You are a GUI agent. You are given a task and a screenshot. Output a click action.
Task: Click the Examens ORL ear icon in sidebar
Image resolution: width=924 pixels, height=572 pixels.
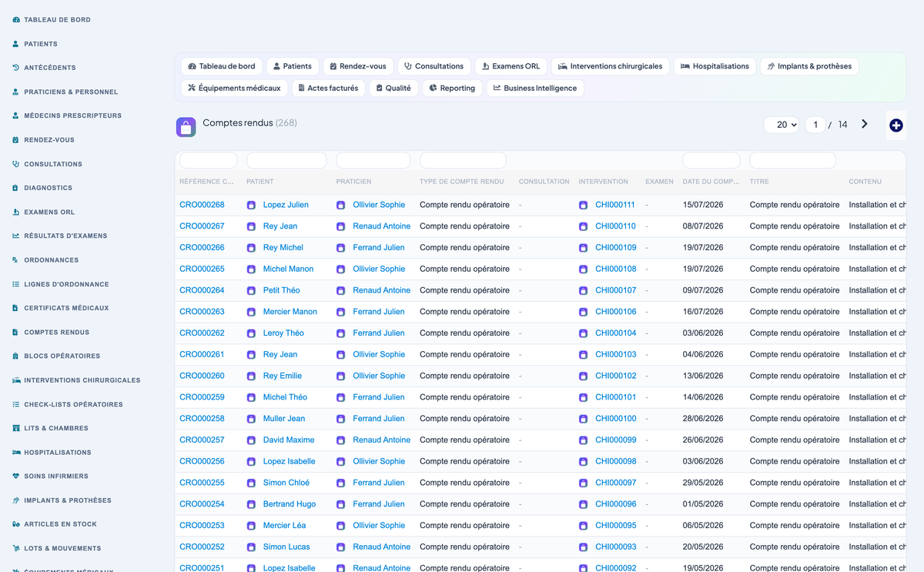click(16, 212)
